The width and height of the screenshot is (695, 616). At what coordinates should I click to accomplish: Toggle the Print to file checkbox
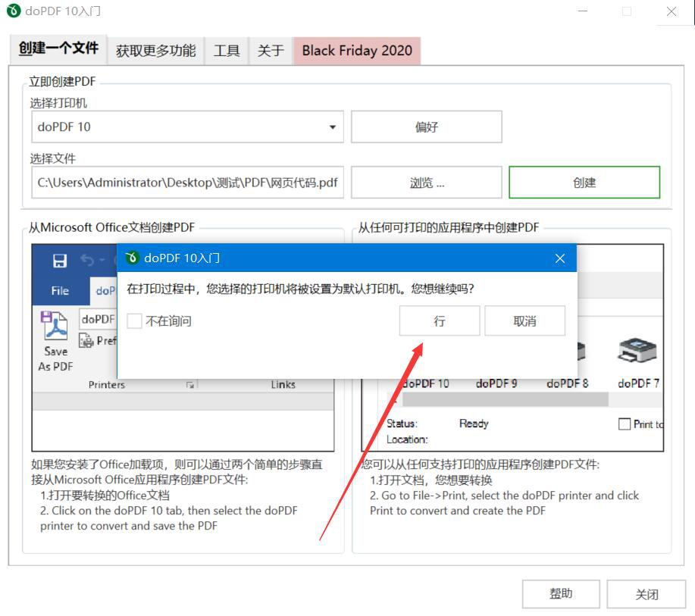[624, 424]
